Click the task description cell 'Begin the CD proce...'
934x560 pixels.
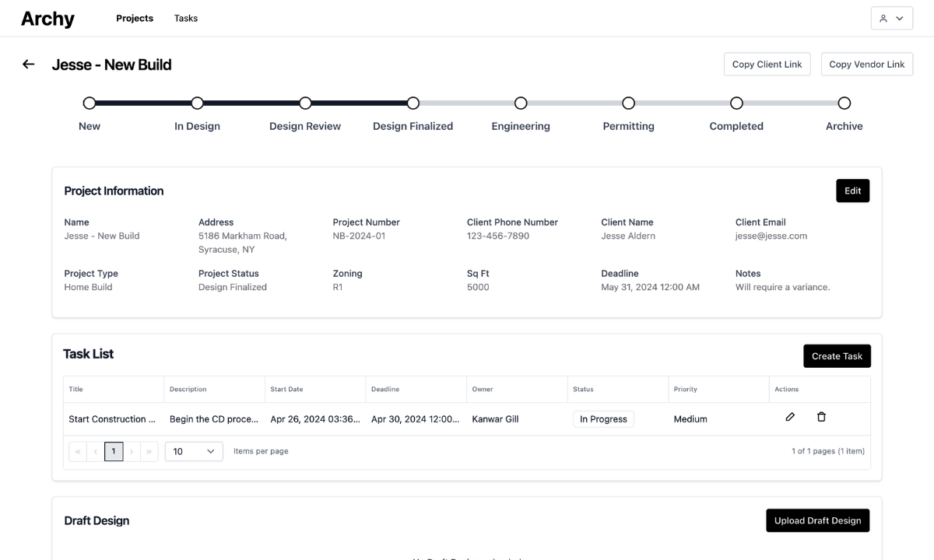click(215, 419)
